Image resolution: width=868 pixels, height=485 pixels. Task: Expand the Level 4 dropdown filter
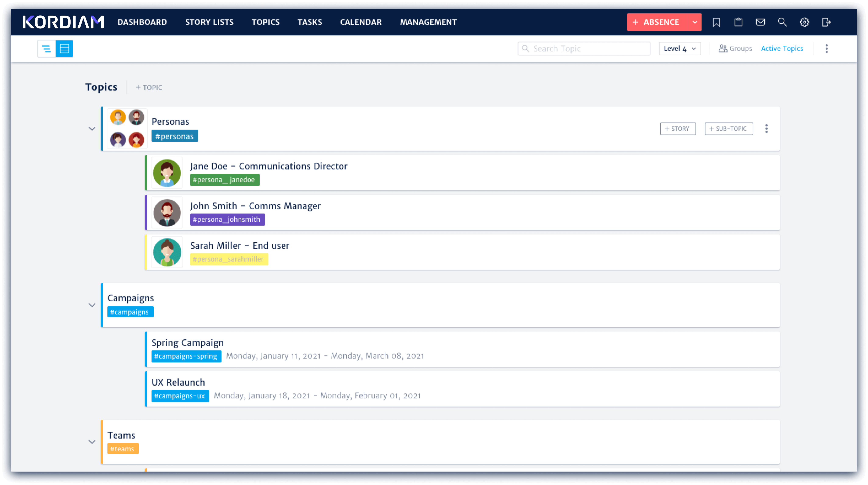pos(680,48)
